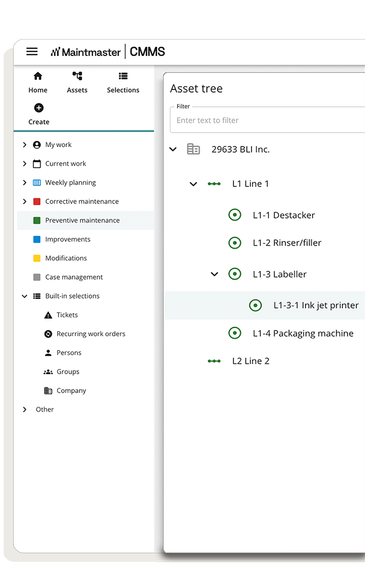Select the L1-1 Destacker asset icon
The width and height of the screenshot is (365, 588).
click(x=235, y=215)
